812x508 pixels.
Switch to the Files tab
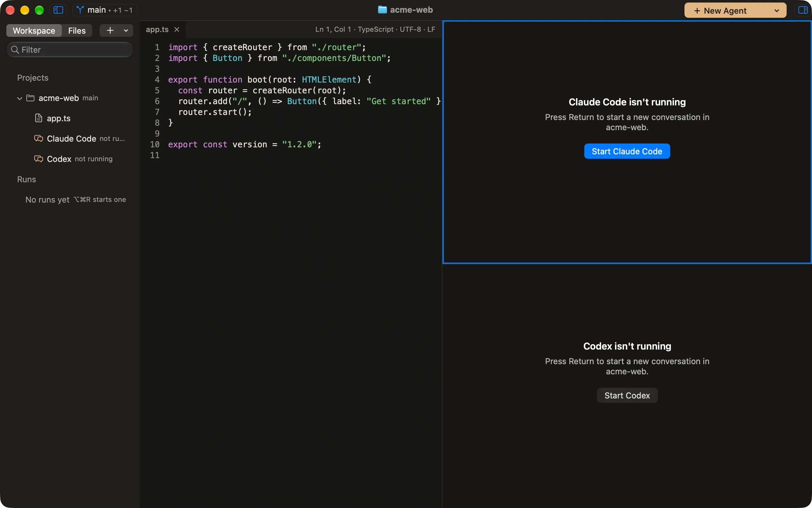[x=77, y=30]
